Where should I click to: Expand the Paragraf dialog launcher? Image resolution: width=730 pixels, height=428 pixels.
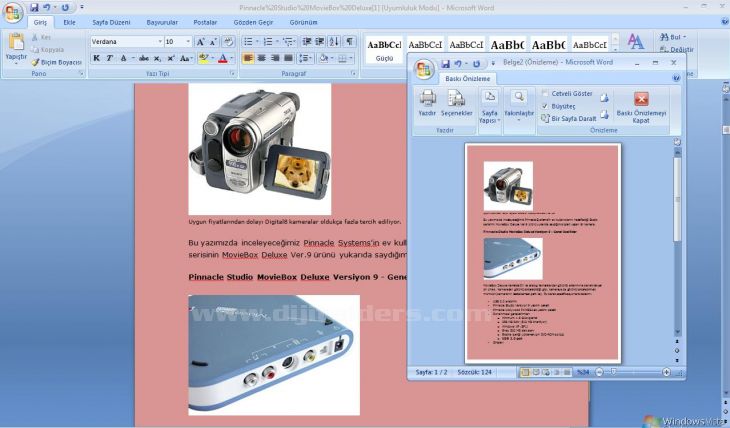[x=353, y=74]
